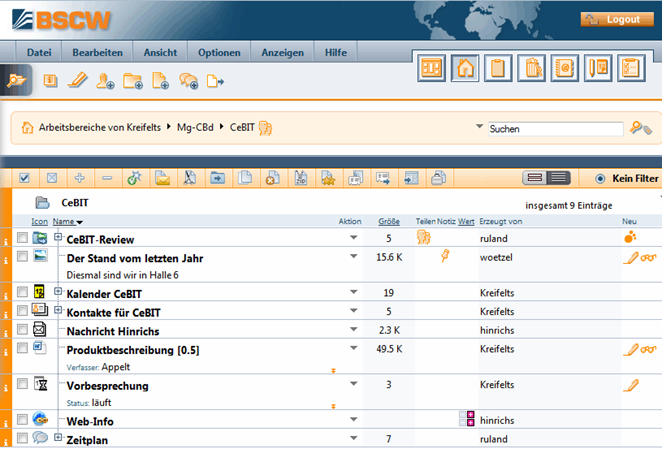The width and height of the screenshot is (662, 449).
Task: Click the add member icon
Action: click(105, 81)
